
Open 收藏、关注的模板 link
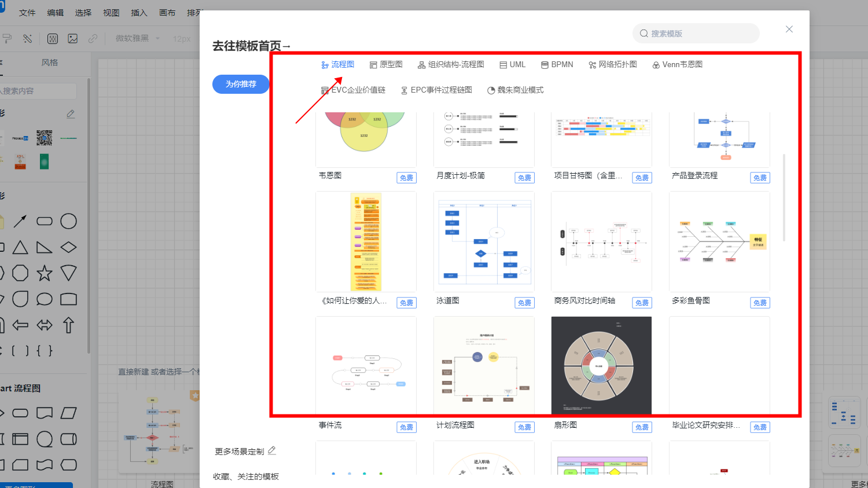click(246, 476)
